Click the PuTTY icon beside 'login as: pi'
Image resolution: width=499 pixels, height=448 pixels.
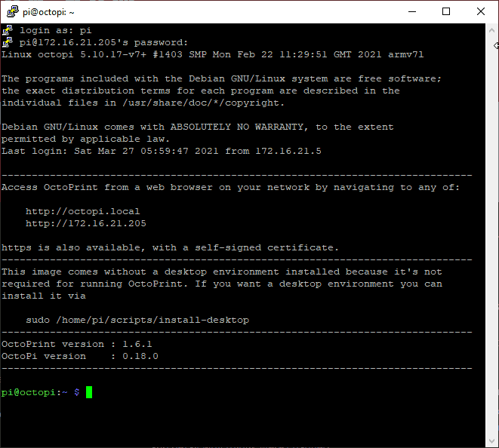(x=8, y=30)
